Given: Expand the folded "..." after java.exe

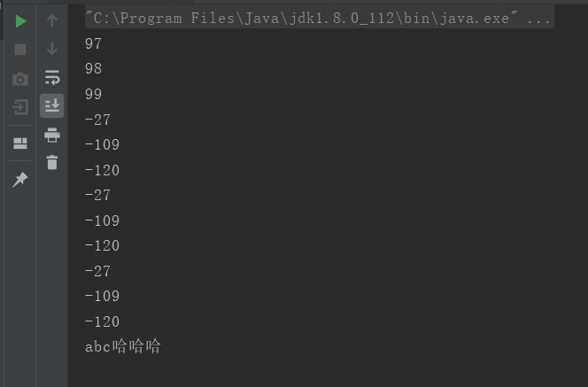Looking at the screenshot, I should coord(538,18).
